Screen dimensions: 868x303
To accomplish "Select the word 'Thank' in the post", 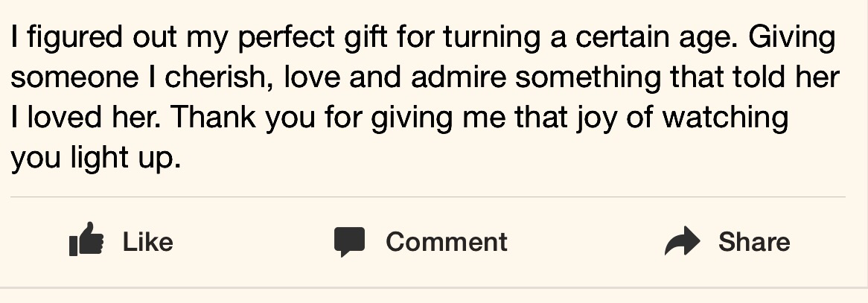I will (211, 118).
